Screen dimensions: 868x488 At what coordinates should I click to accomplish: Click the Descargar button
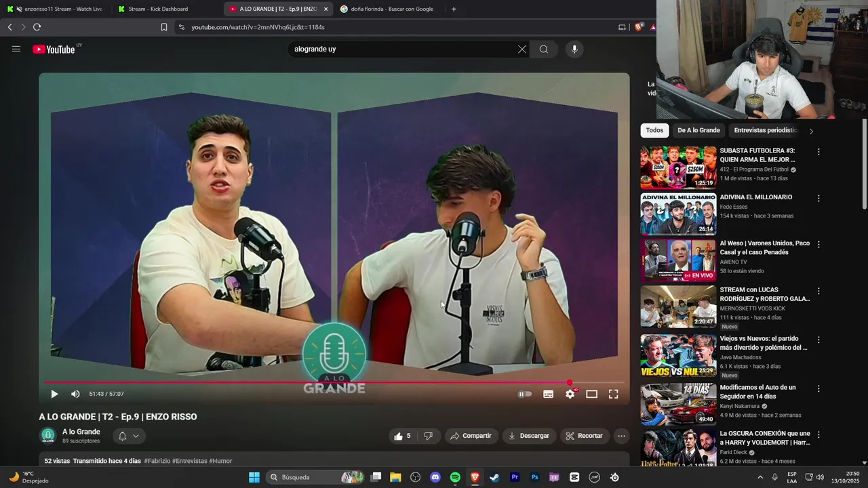point(530,436)
